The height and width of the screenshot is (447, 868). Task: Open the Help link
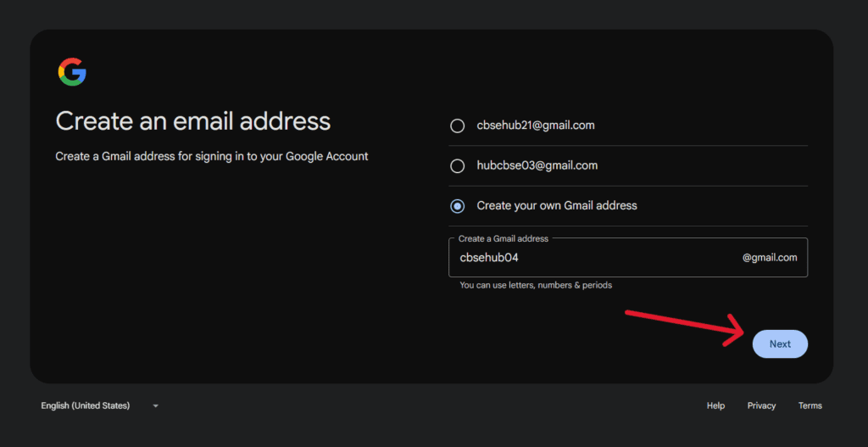coord(715,406)
